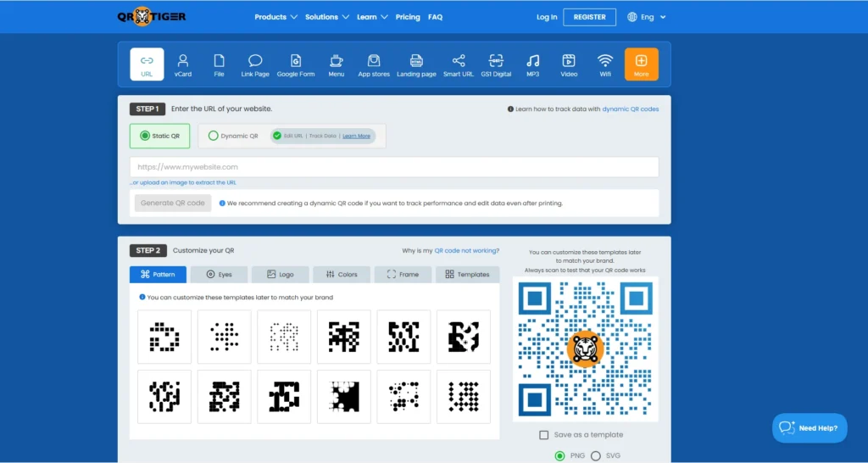Select second pattern thumbnail in bottom row
This screenshot has width=868, height=463.
(224, 397)
